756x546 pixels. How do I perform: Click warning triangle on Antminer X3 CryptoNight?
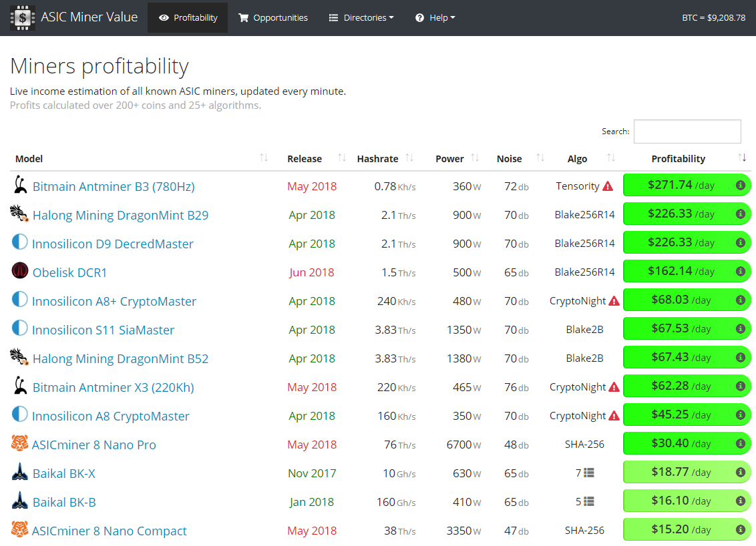614,387
